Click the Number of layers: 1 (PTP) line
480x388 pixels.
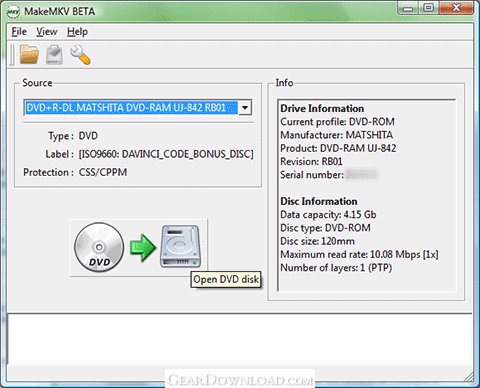(x=336, y=268)
